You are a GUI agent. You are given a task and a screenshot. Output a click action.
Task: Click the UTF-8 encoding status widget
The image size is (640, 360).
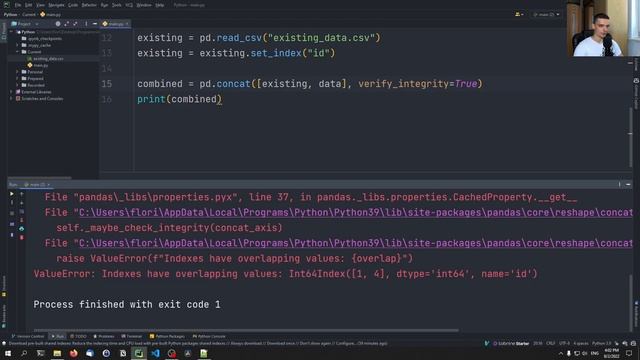click(564, 344)
